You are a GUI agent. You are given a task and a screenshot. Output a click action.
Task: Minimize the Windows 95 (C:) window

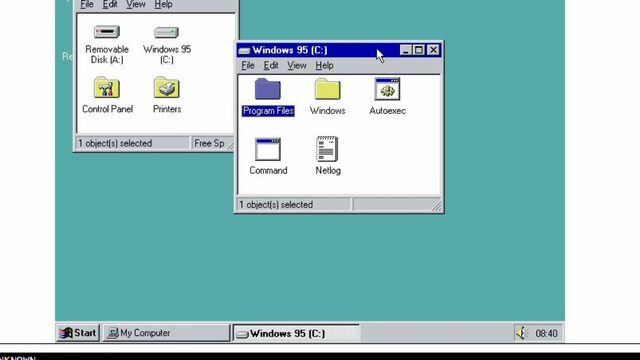point(405,50)
